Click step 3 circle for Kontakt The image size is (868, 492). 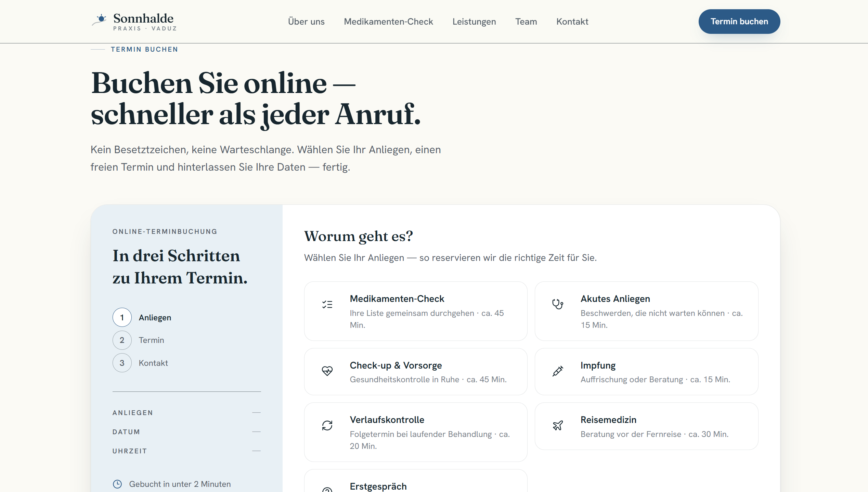[122, 363]
